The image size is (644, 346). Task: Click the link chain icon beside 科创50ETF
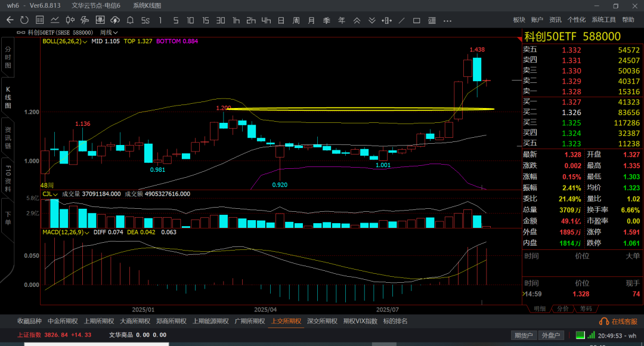(20, 32)
